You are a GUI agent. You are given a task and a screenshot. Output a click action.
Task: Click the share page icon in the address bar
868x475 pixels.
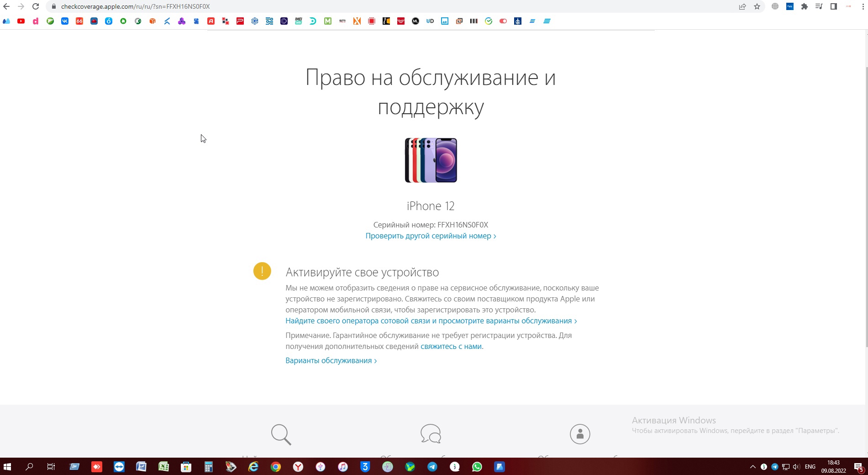pyautogui.click(x=742, y=6)
